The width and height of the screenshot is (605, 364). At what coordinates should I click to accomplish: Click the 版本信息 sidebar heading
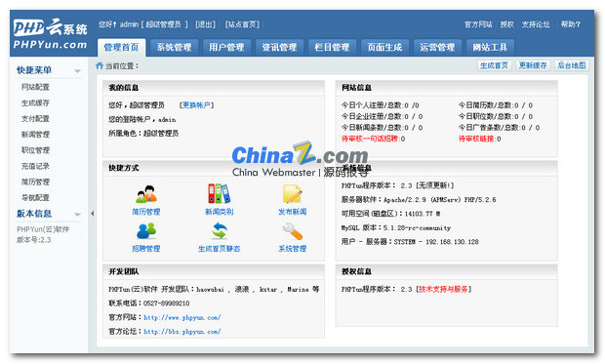pos(34,214)
